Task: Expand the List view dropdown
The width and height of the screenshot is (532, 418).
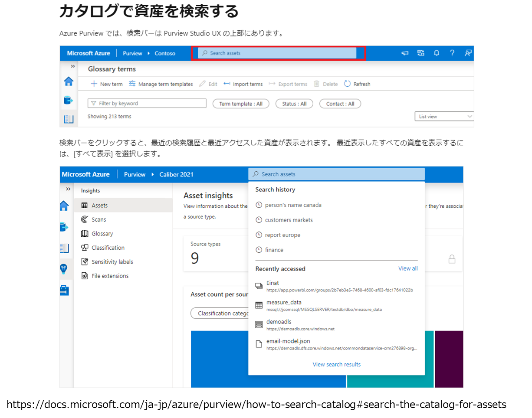Action: click(x=444, y=117)
